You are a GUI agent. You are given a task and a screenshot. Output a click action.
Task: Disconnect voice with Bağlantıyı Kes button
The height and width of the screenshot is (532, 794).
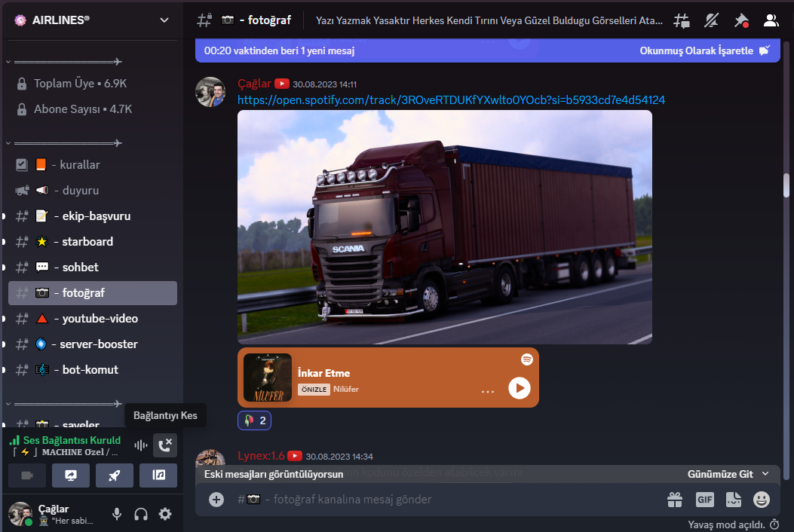click(165, 445)
